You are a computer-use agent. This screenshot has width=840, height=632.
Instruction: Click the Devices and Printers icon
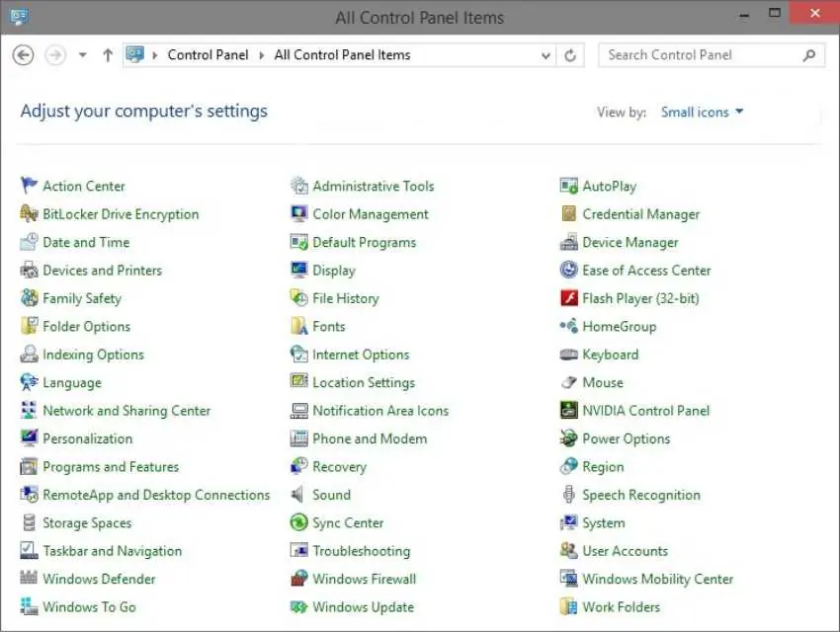(29, 270)
